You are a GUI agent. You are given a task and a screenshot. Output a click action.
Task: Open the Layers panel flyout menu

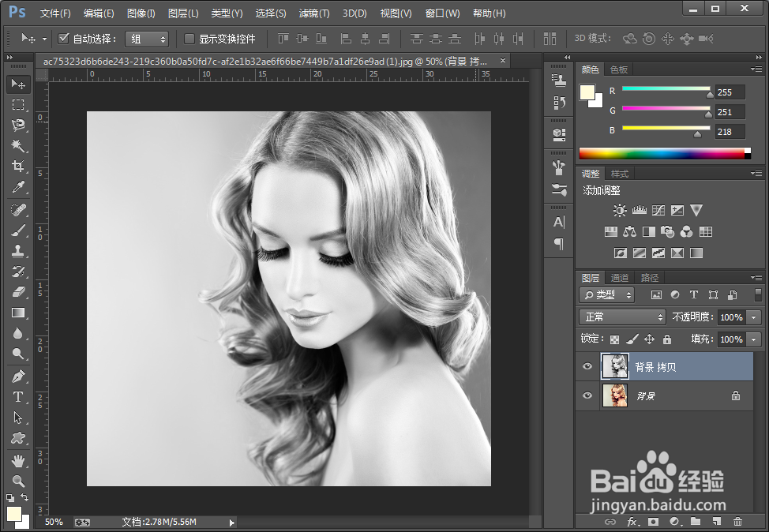(x=756, y=277)
